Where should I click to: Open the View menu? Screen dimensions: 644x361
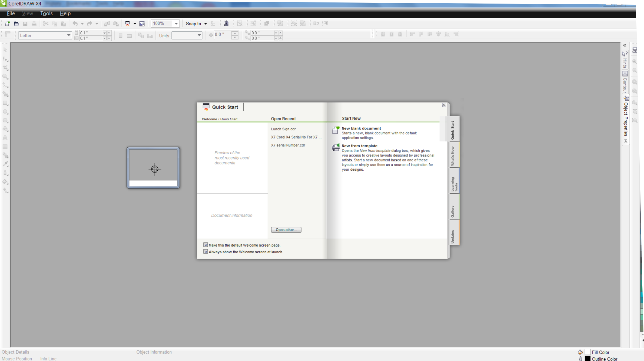27,13
